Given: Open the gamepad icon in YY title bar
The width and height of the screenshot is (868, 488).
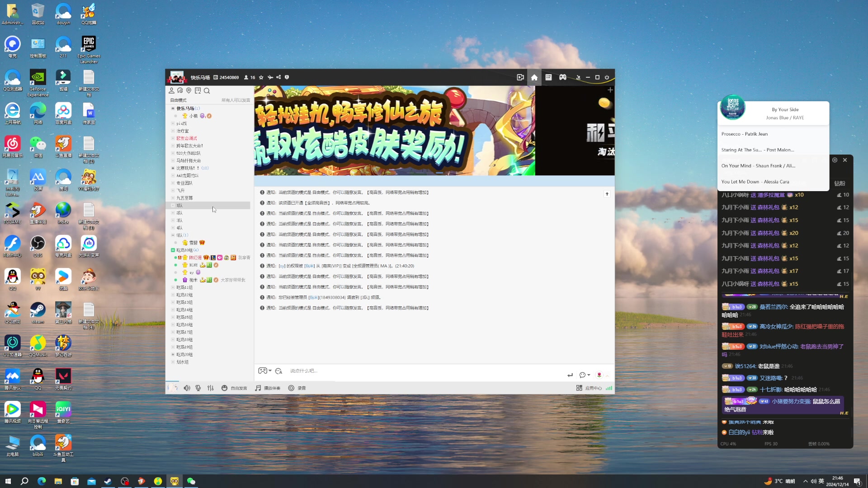Looking at the screenshot, I should tap(563, 77).
